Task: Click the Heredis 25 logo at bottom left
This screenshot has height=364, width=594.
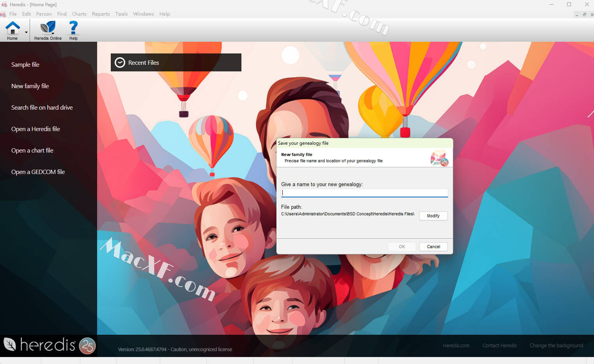Action: pyautogui.click(x=49, y=345)
